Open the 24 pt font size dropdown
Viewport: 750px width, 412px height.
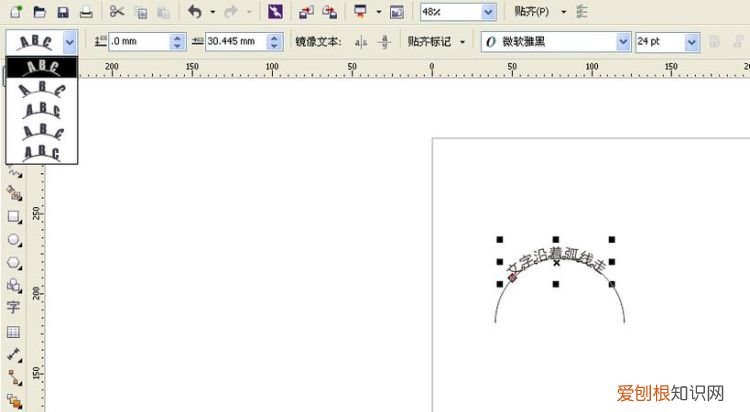point(692,42)
